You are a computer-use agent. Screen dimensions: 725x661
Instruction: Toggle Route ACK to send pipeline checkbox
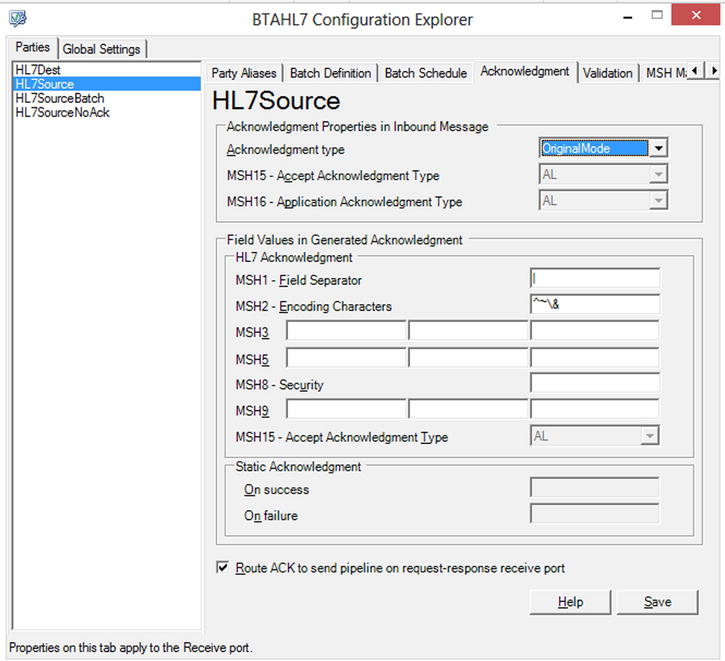(x=222, y=567)
